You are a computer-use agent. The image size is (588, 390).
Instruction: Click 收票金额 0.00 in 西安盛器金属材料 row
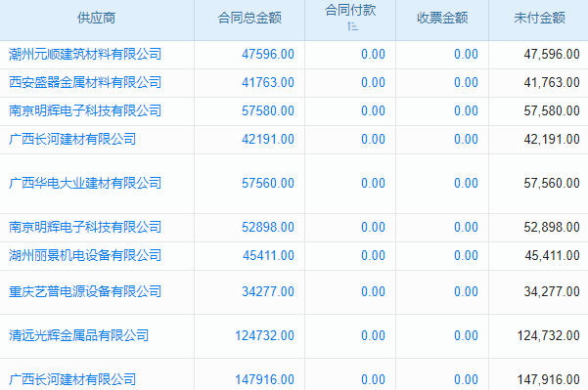(x=466, y=82)
